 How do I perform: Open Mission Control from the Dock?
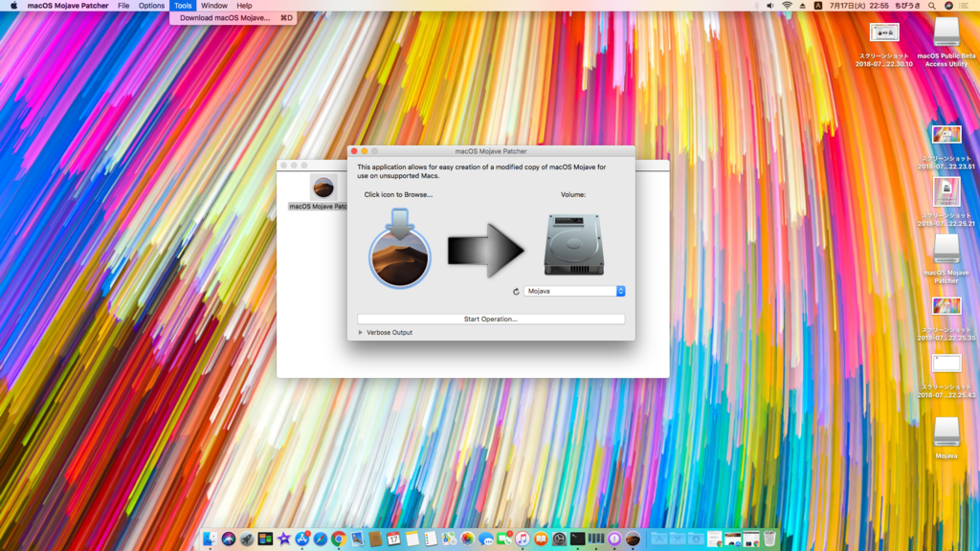coord(265,539)
